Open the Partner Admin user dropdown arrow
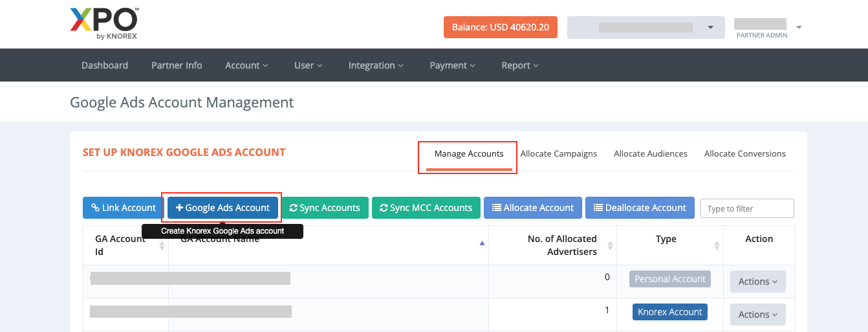The width and height of the screenshot is (868, 332). [799, 27]
